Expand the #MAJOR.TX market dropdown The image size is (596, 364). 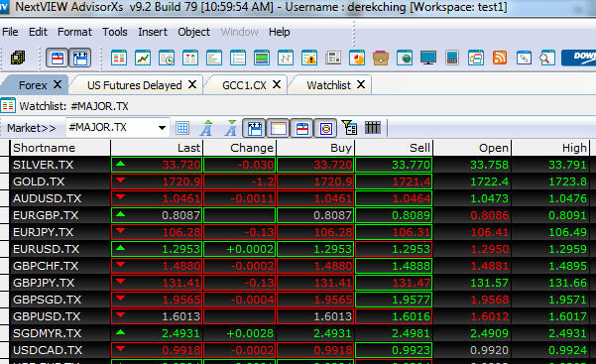point(163,127)
